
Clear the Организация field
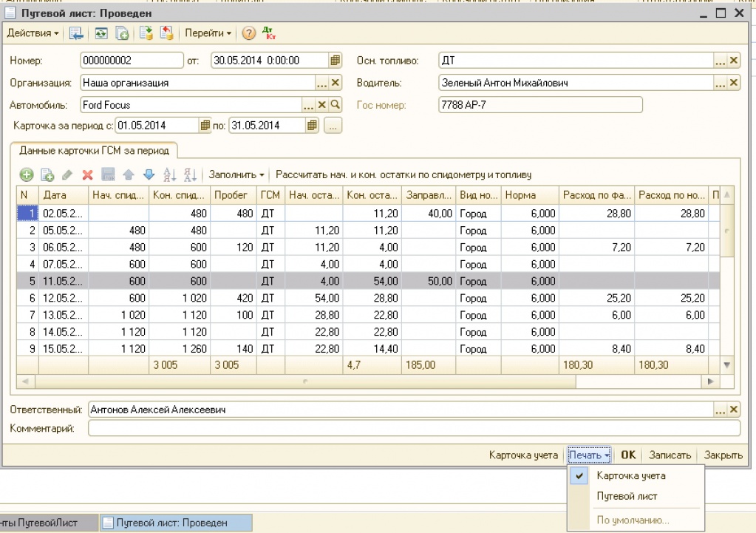tap(335, 83)
